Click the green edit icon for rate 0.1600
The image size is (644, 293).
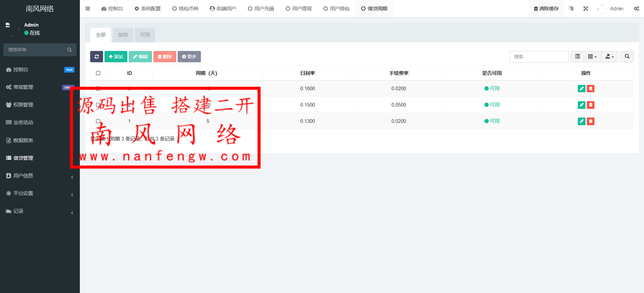[581, 89]
